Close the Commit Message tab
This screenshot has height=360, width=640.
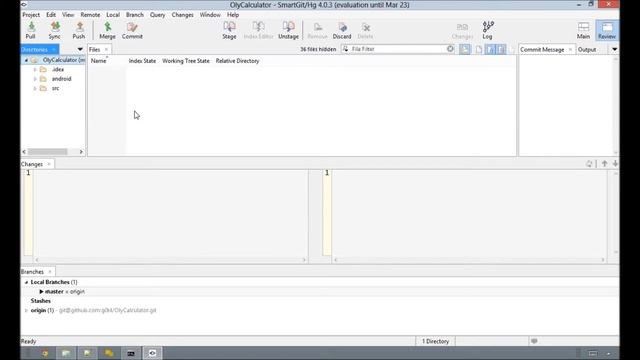pyautogui.click(x=570, y=49)
